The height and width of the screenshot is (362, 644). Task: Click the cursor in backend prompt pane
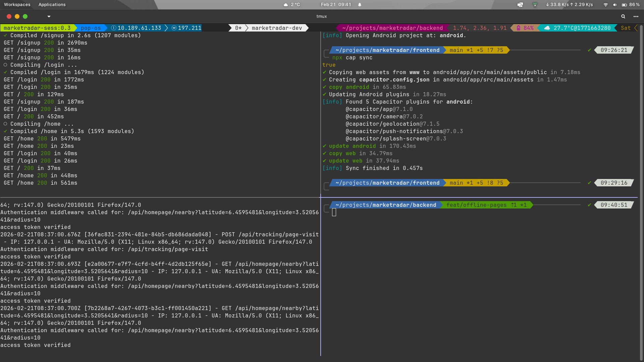[x=334, y=213]
